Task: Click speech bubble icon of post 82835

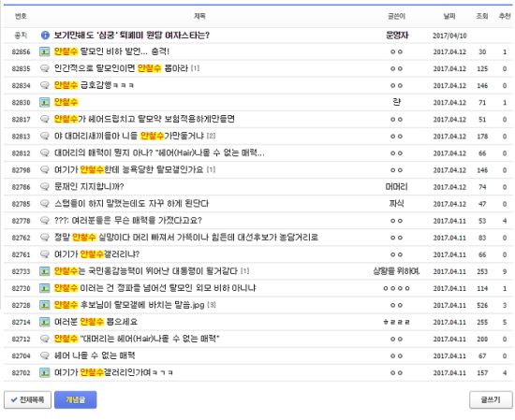Action: [45, 68]
